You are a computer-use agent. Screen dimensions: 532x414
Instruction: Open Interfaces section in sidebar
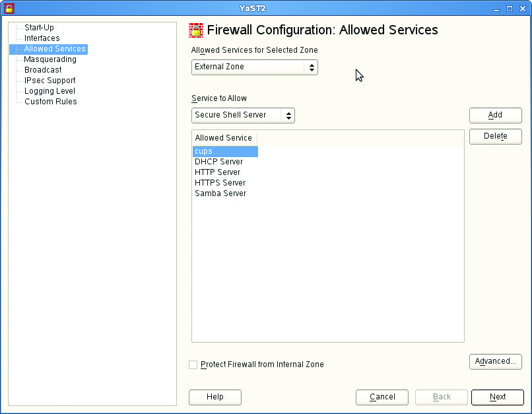tap(42, 38)
